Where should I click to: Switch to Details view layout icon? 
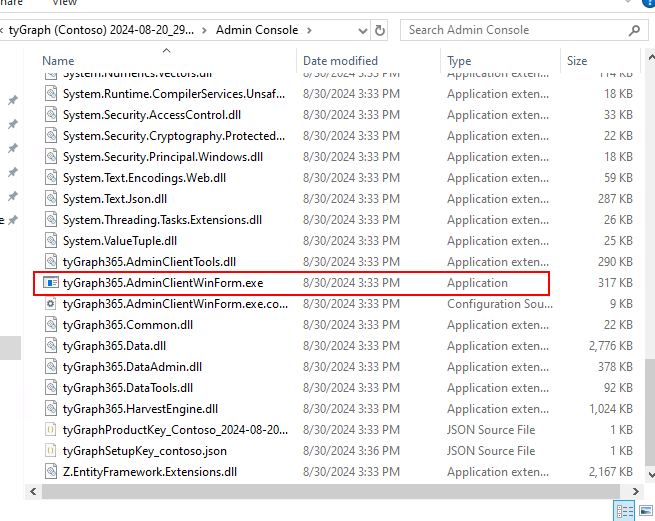pos(625,511)
